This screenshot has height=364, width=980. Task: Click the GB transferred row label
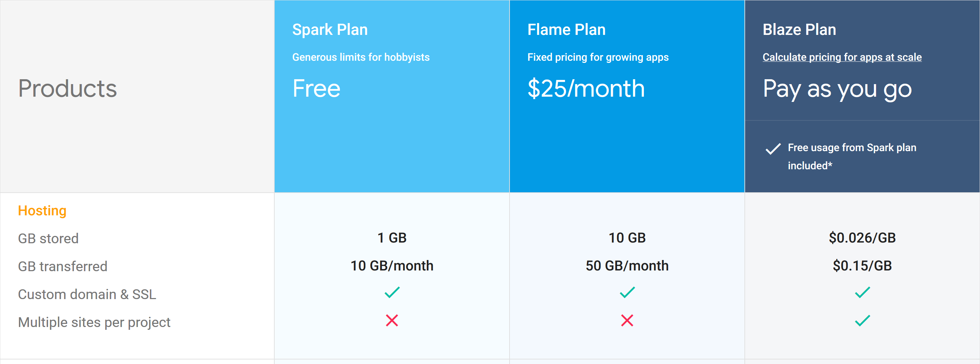click(63, 266)
